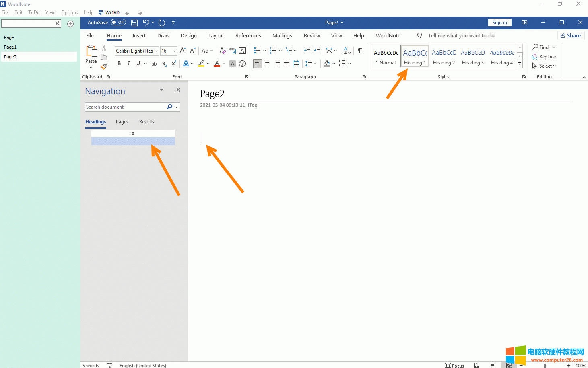The width and height of the screenshot is (588, 368).
Task: Apply center alignment to paragraph
Action: coord(267,64)
